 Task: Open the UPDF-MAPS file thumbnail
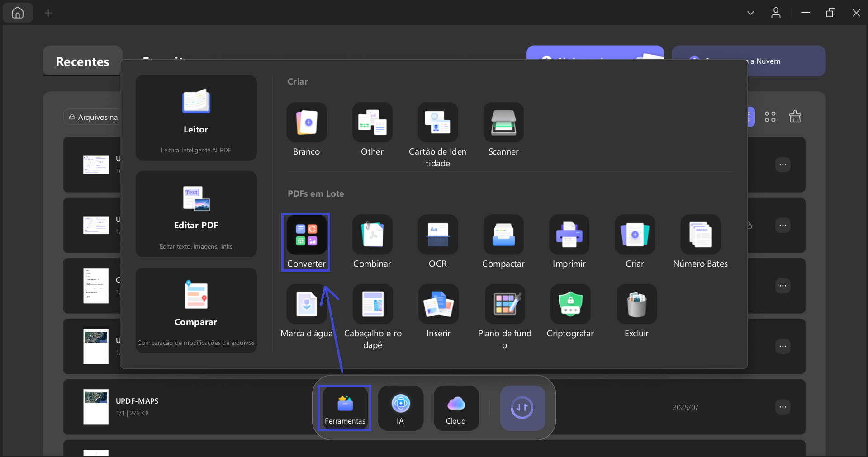(96, 407)
